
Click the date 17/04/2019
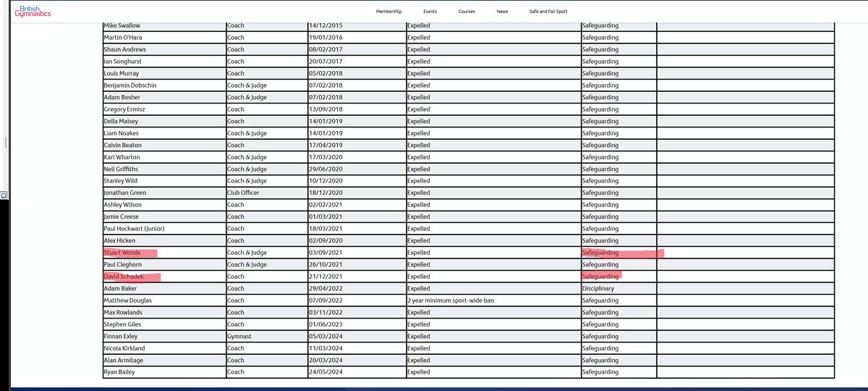point(325,145)
